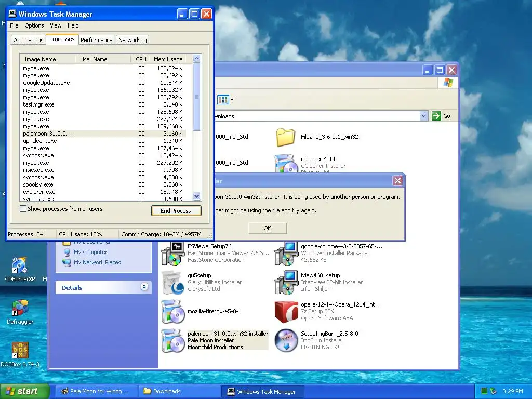The width and height of the screenshot is (532, 399).
Task: Select the gu5setup Glary Utilities icon
Action: [172, 282]
